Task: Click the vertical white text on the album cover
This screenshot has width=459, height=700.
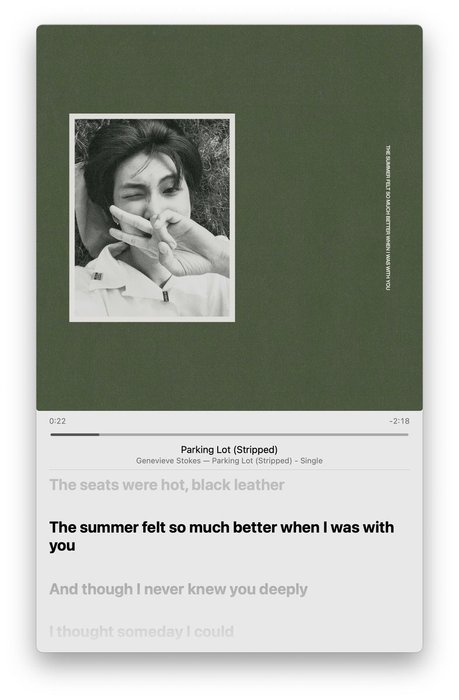Action: click(388, 217)
